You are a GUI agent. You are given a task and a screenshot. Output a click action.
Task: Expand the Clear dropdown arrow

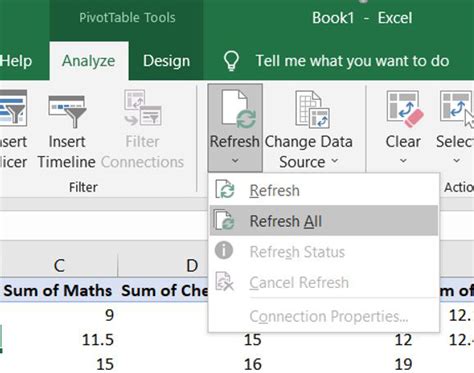click(403, 161)
